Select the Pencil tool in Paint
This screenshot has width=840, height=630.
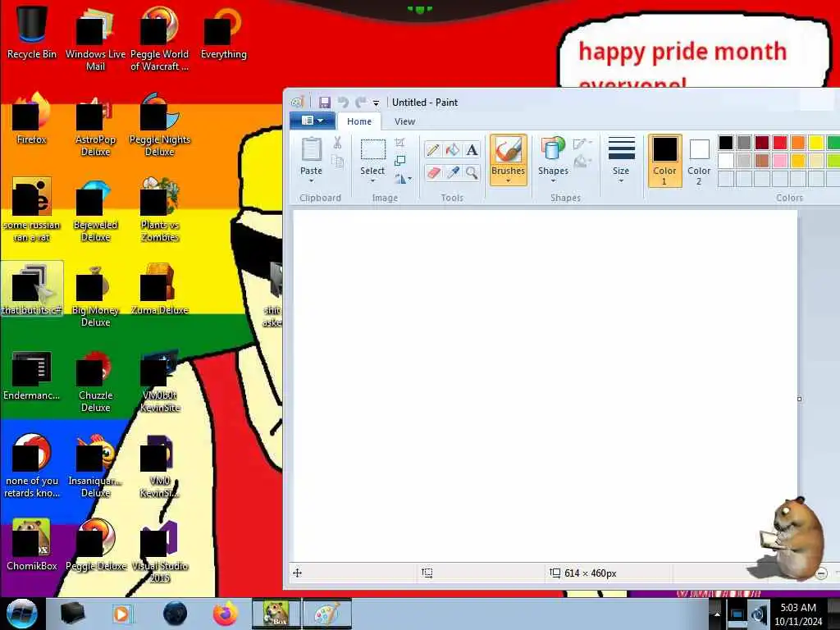433,149
